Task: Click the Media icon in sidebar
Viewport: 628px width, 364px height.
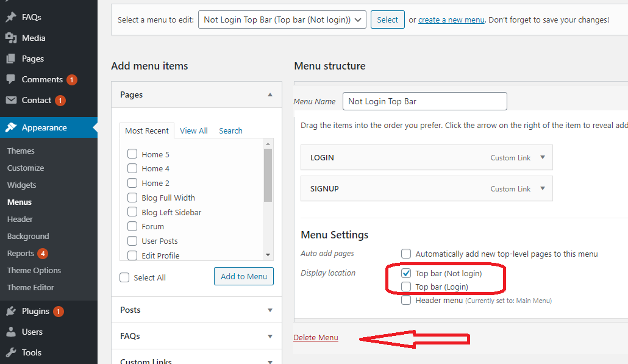Action: pos(11,38)
